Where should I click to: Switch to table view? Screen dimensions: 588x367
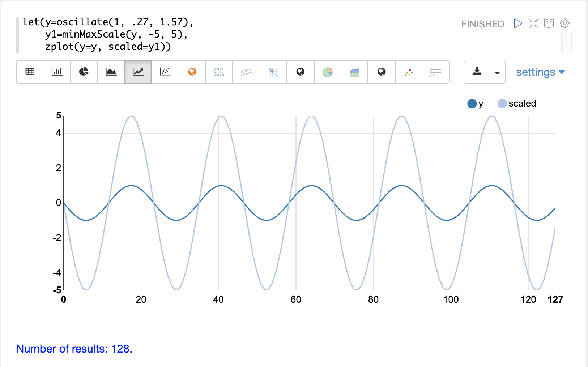[30, 72]
